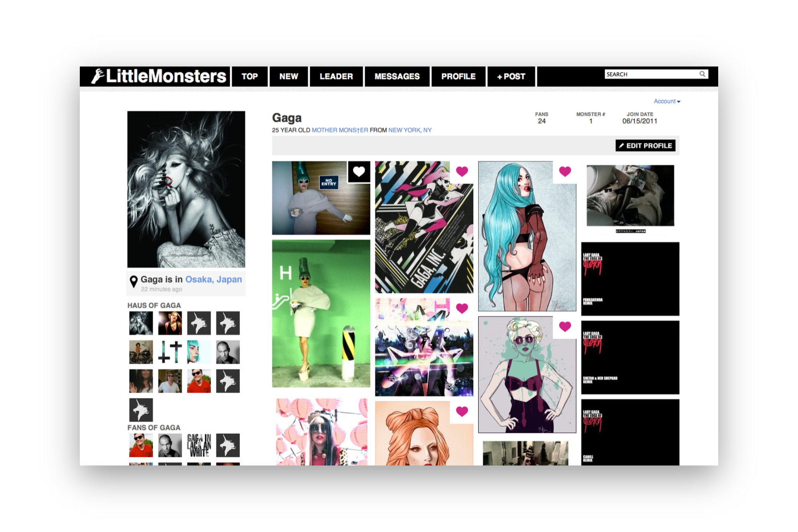
Task: Click heart on the orange-haired portrait
Action: (x=462, y=411)
